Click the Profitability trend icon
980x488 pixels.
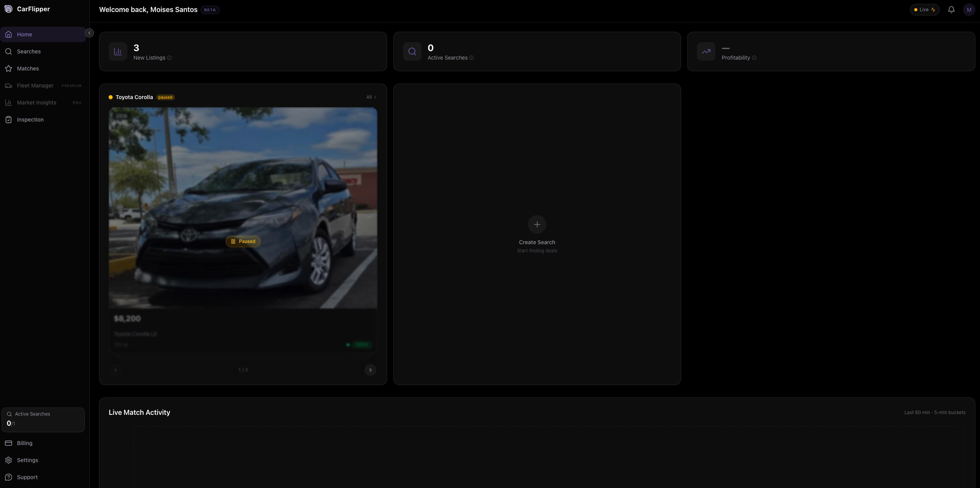click(706, 51)
